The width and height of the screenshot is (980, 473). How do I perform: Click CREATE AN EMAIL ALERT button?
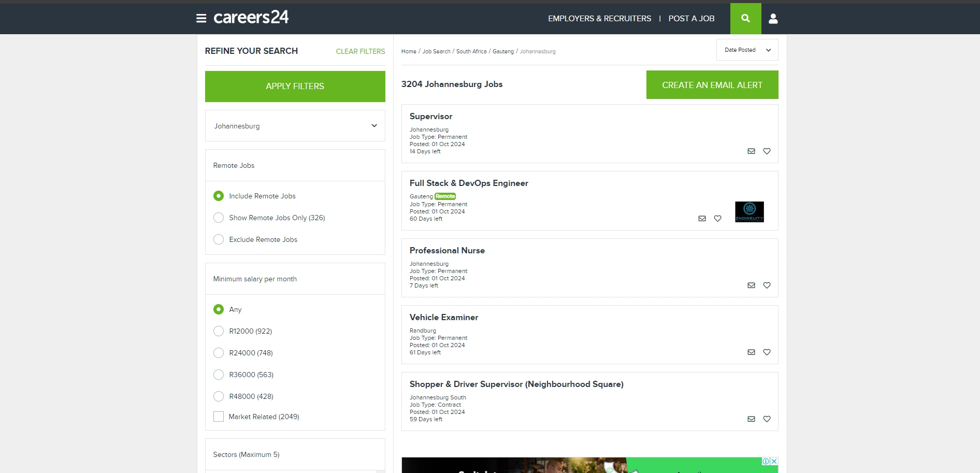pos(712,85)
